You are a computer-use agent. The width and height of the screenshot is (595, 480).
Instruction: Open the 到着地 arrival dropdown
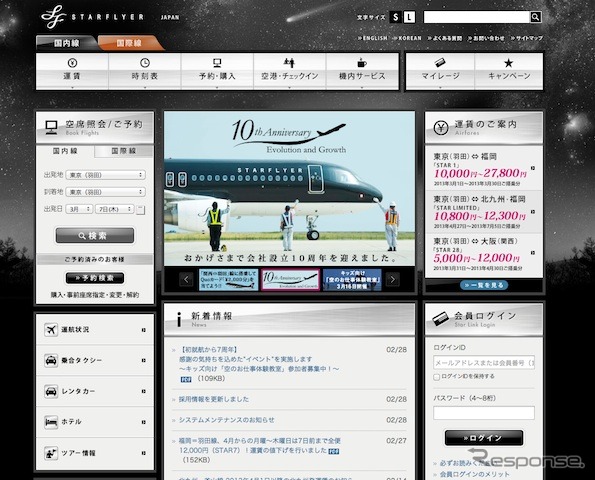(x=105, y=192)
